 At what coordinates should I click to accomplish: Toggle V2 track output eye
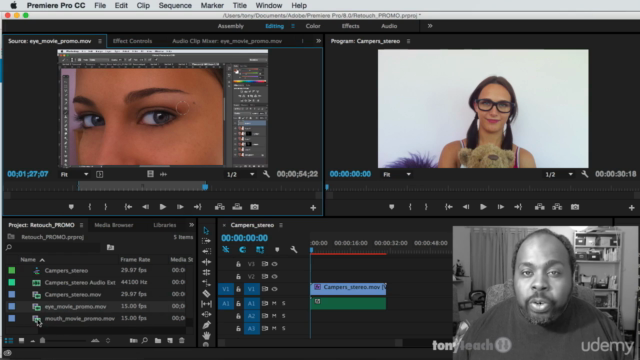pos(275,276)
